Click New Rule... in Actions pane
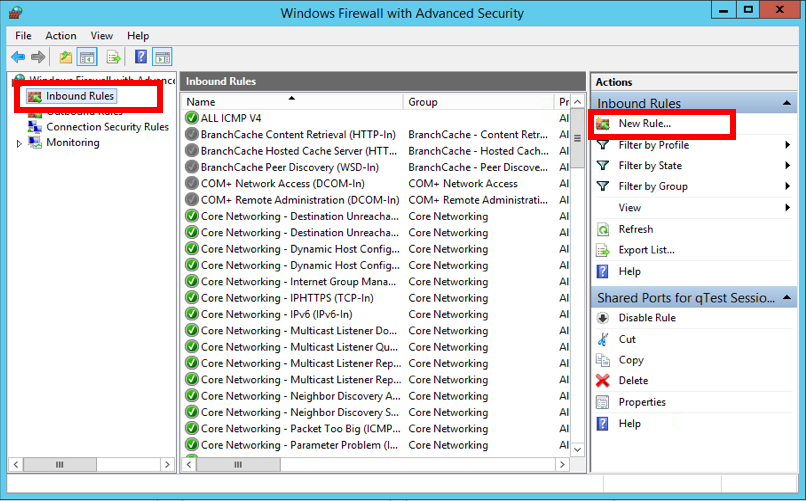Image resolution: width=806 pixels, height=501 pixels. (644, 124)
